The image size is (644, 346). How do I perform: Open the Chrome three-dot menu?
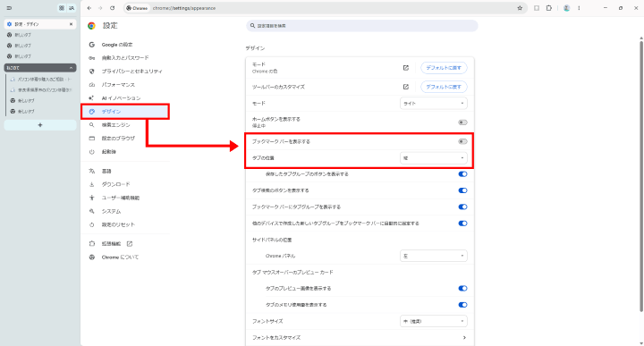pos(579,8)
